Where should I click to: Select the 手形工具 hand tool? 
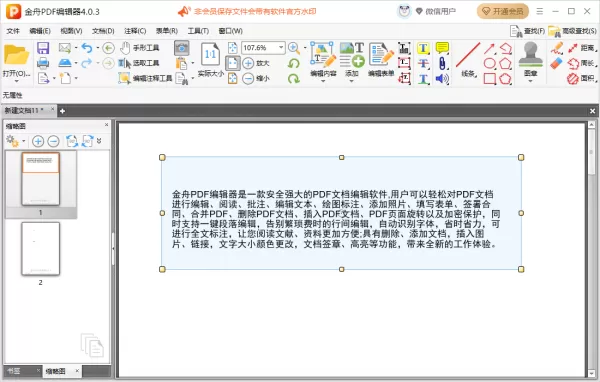point(139,48)
